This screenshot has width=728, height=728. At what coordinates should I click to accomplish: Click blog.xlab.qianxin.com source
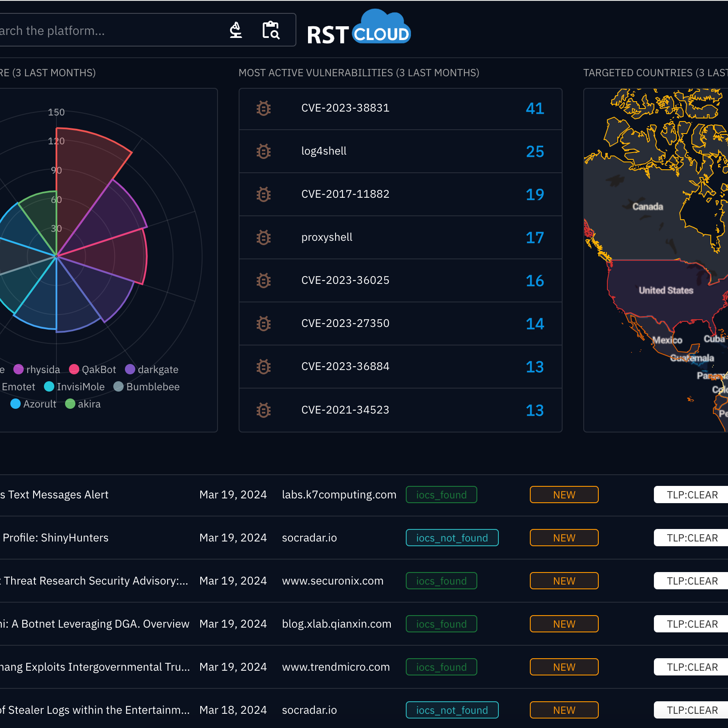pyautogui.click(x=336, y=624)
